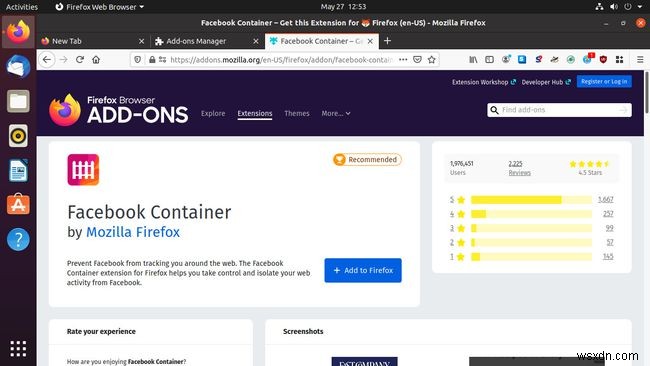Open the 145 one-star reviews count
Image resolution: width=650 pixels, height=366 pixels.
[608, 257]
